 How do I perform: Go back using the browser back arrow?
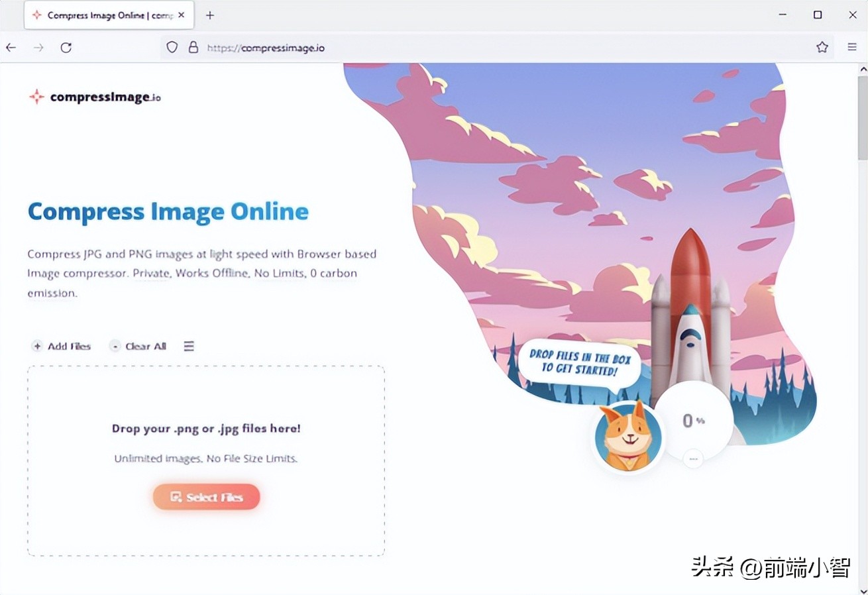11,48
